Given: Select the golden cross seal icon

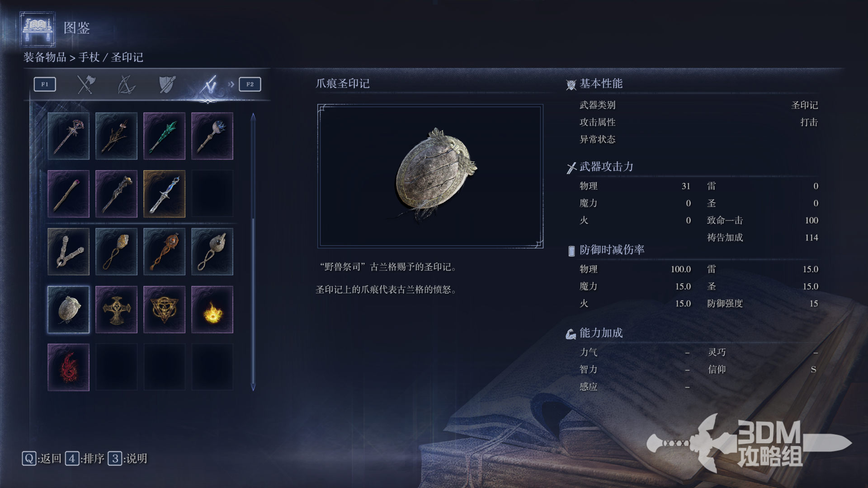Looking at the screenshot, I should click(x=116, y=310).
